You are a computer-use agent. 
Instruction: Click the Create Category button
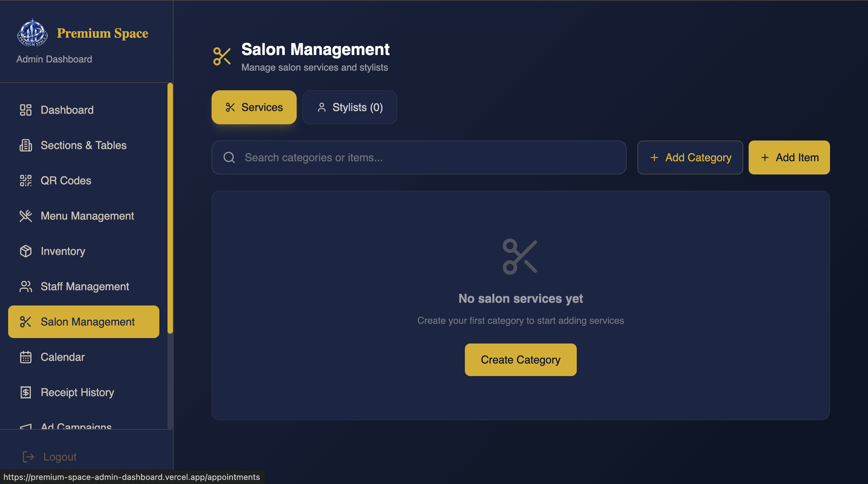[x=520, y=360]
